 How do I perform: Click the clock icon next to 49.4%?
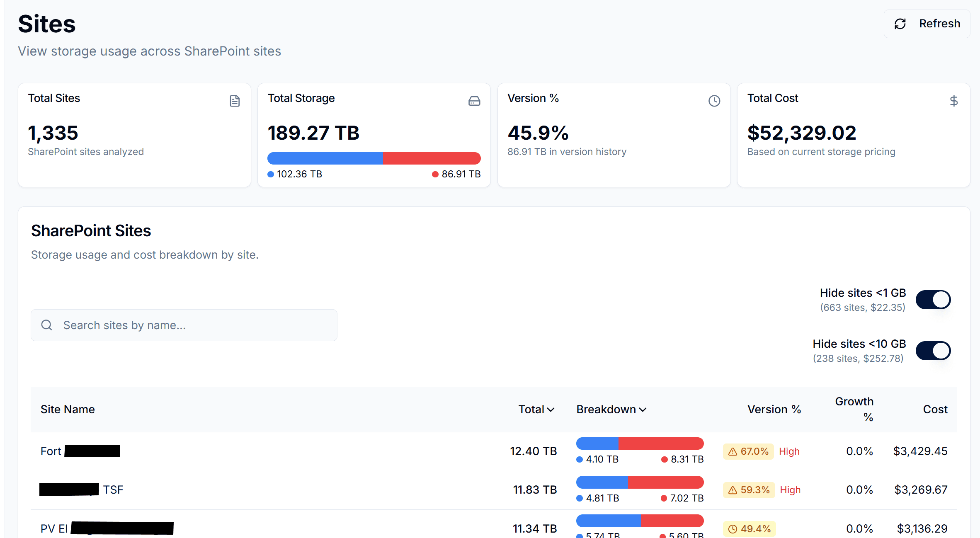click(732, 528)
